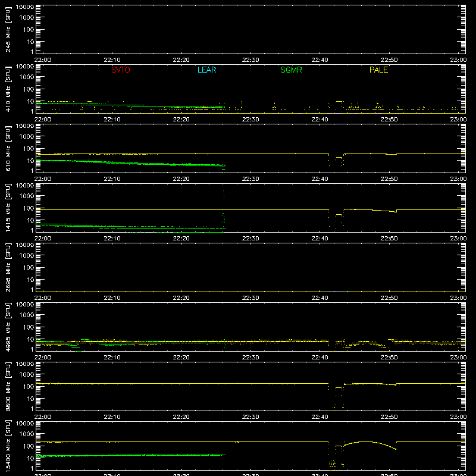Click the 10000 tick on the 245 MHz axis
This screenshot has width=476, height=476.
25,7
